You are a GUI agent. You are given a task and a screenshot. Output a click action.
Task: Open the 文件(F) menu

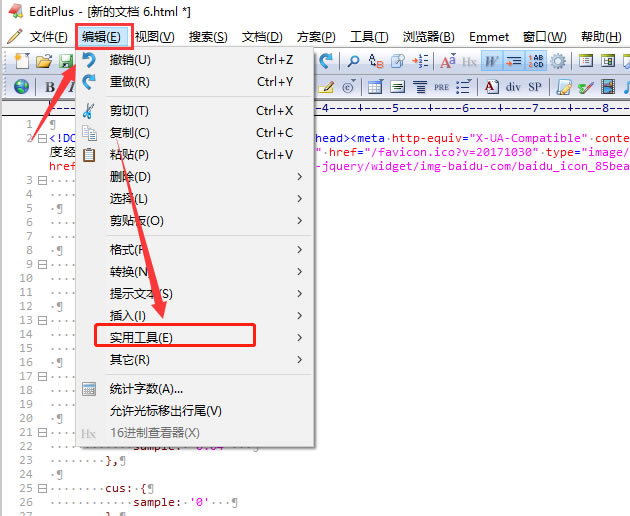click(x=48, y=37)
